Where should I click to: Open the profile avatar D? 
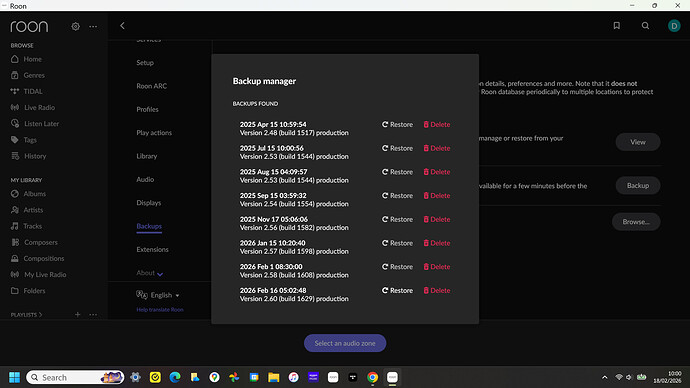pos(674,26)
